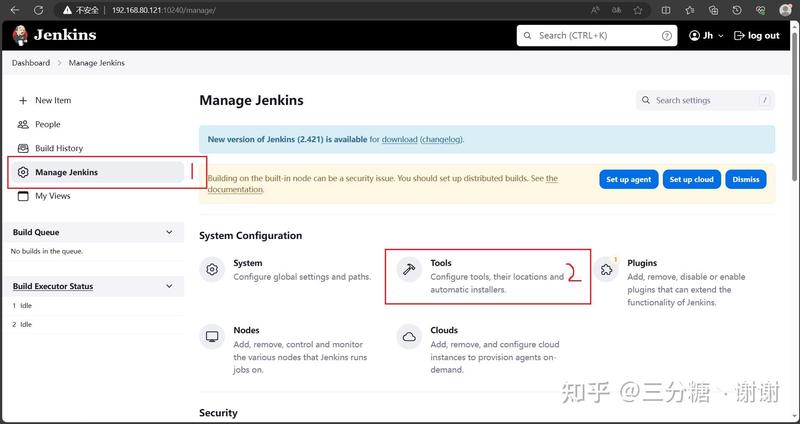
Task: Open split screen browser icon
Action: pyautogui.click(x=666, y=10)
